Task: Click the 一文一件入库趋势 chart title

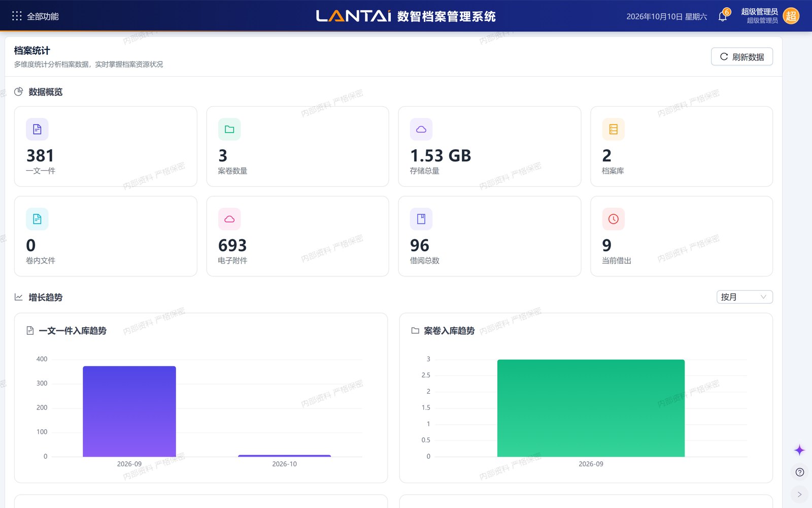Action: [x=73, y=331]
